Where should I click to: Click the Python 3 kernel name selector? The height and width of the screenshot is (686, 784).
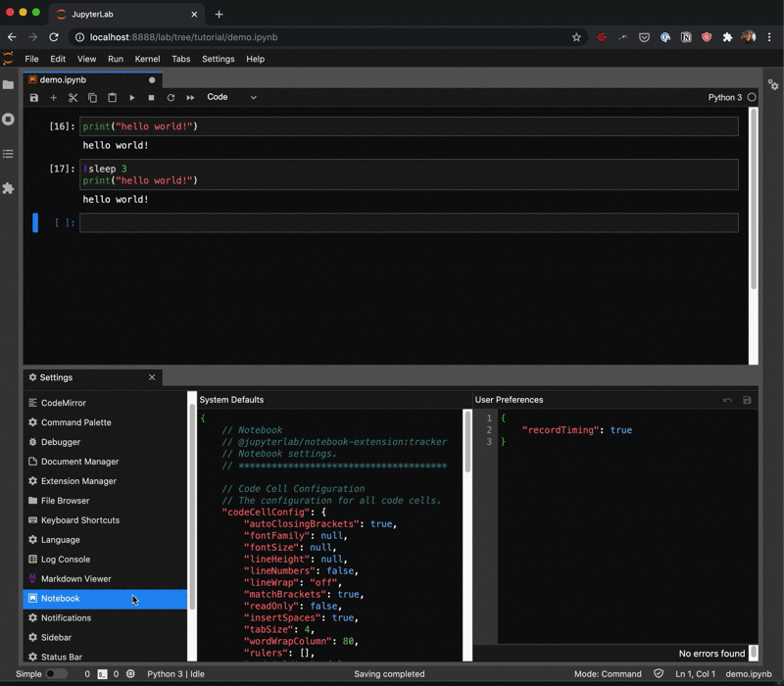coord(724,98)
